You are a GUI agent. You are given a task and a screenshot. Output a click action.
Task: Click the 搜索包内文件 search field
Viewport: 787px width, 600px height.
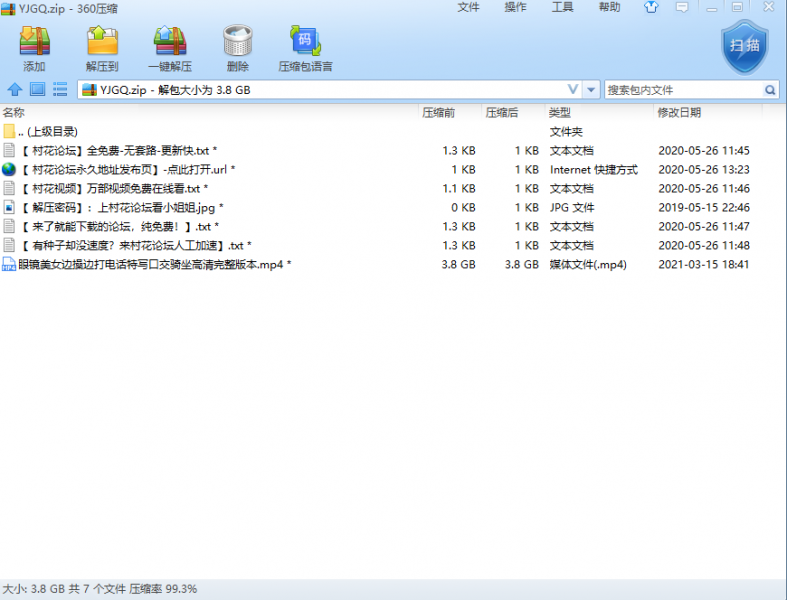[x=682, y=90]
